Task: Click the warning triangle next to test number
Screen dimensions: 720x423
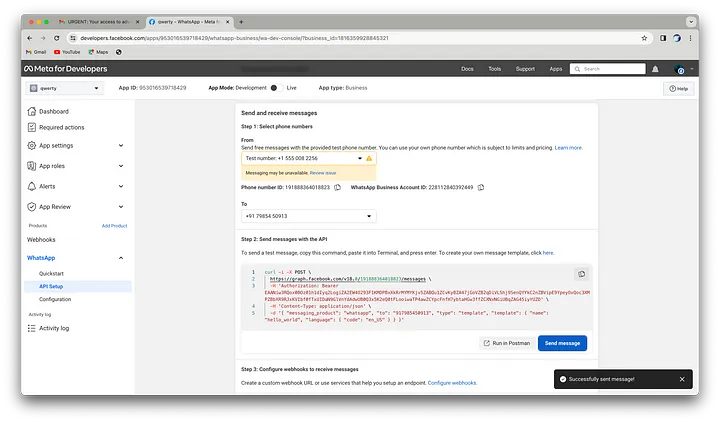Action: pyautogui.click(x=369, y=158)
